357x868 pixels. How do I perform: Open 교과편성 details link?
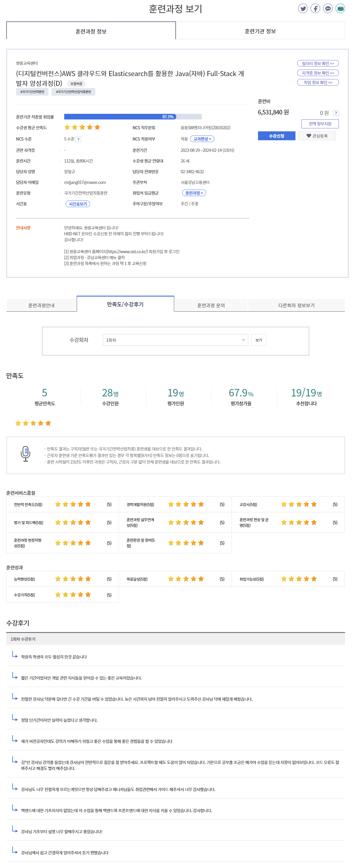point(202,139)
